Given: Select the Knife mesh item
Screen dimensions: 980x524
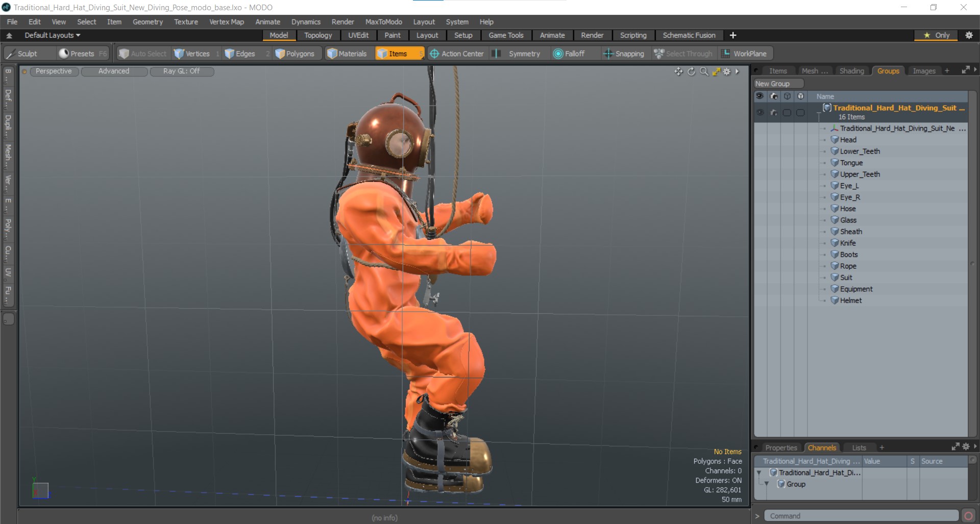Looking at the screenshot, I should pos(848,243).
